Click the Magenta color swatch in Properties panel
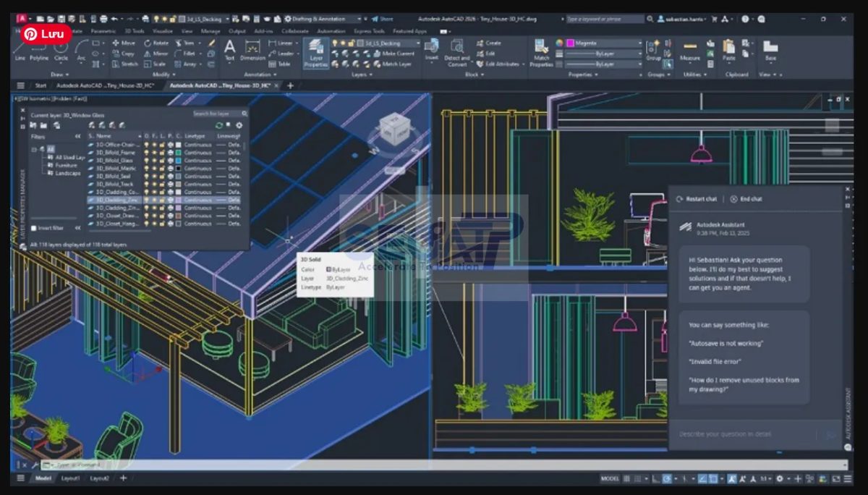Viewport: 868px width, 495px height. [x=570, y=43]
